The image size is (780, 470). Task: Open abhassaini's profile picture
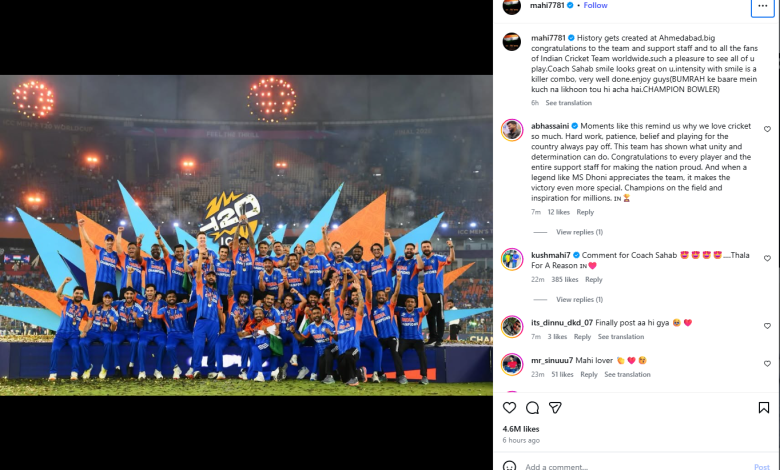512,130
